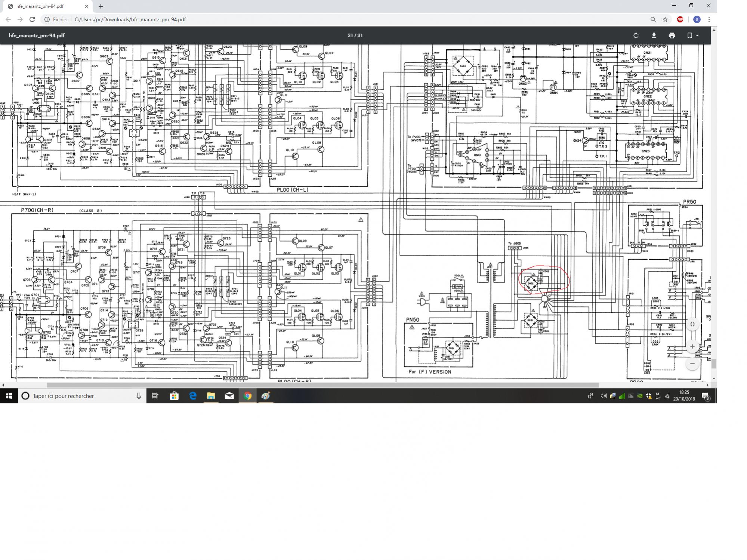Minimize the Chrome window
Viewport: 747px width, 560px height.
click(674, 6)
